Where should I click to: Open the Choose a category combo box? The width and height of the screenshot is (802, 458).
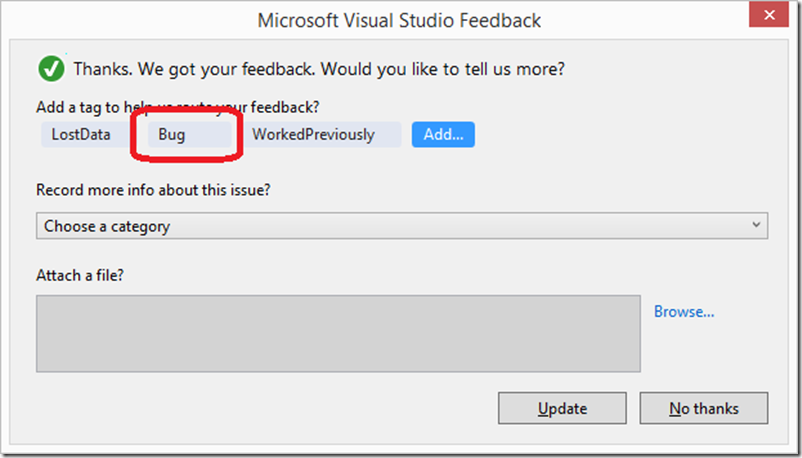click(x=400, y=226)
